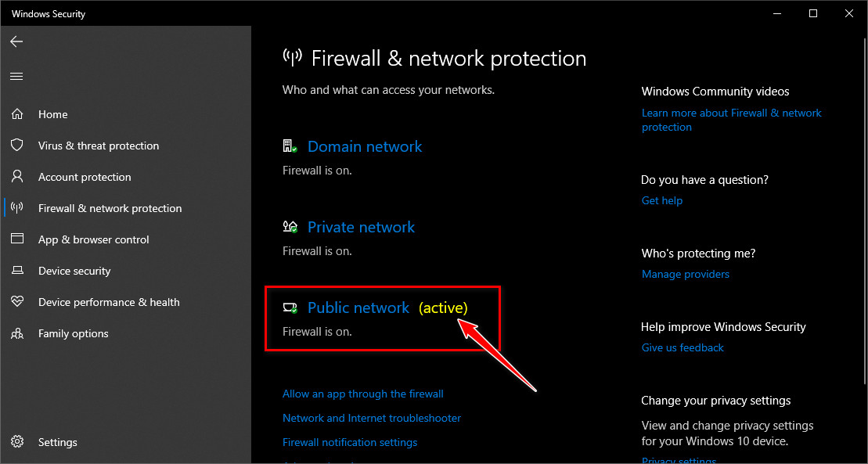Viewport: 868px width, 464px height.
Task: Click the Get help link
Action: coord(661,200)
